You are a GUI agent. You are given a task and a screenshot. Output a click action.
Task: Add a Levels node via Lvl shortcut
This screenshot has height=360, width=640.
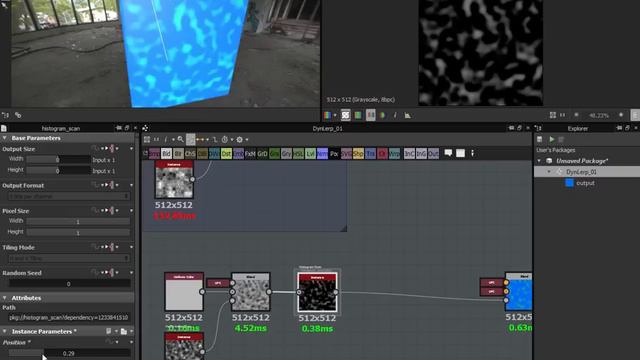310,153
